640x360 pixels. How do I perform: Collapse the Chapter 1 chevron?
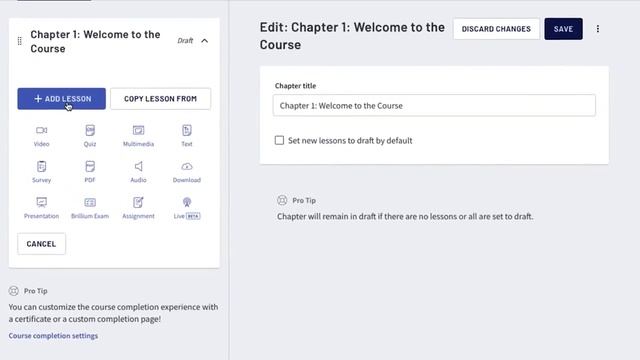click(204, 41)
